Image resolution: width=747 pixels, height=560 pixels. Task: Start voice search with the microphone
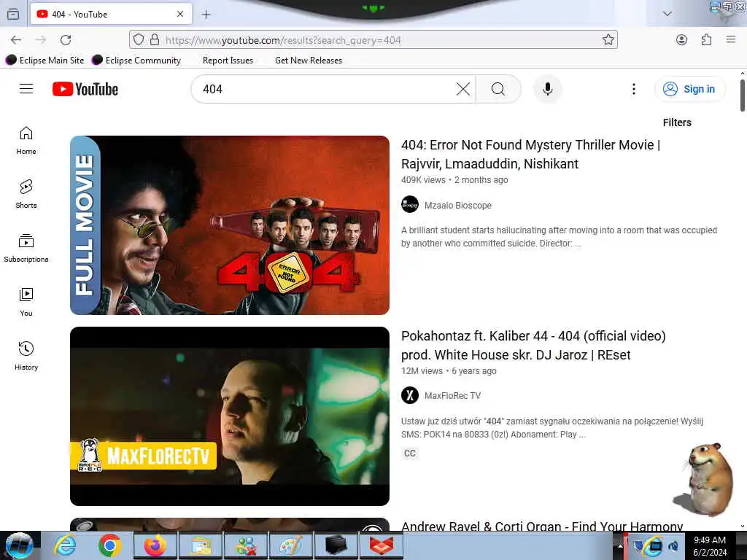pos(548,89)
